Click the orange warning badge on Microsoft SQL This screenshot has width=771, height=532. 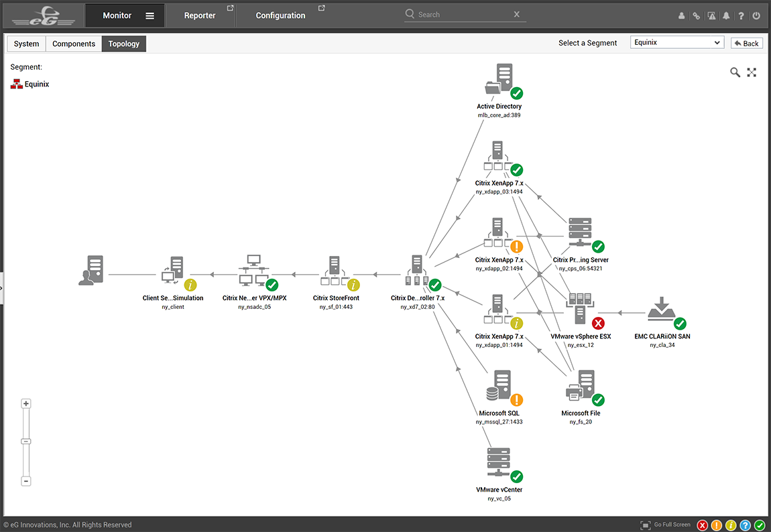pyautogui.click(x=516, y=400)
